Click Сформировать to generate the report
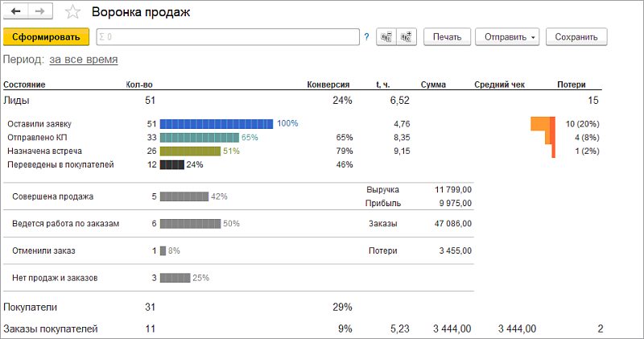 click(x=46, y=37)
